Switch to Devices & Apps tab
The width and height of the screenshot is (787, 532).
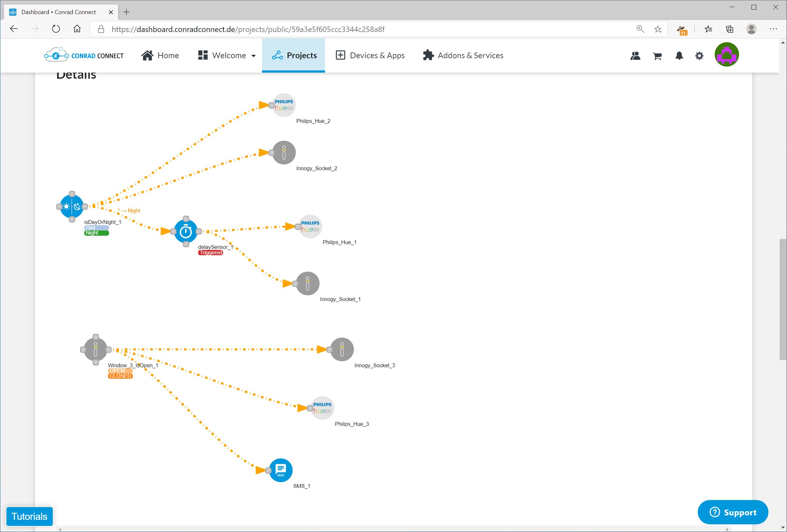click(370, 56)
